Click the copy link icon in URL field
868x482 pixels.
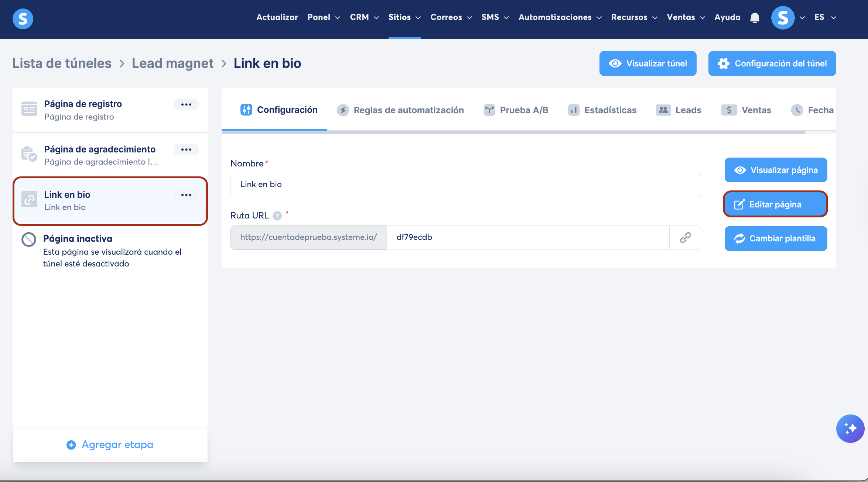pos(685,237)
